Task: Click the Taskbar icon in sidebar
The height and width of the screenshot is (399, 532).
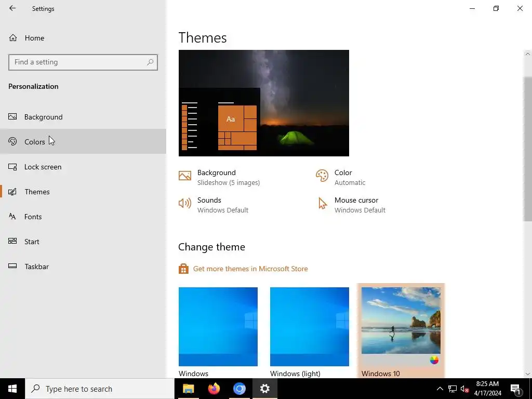Action: coord(12,266)
